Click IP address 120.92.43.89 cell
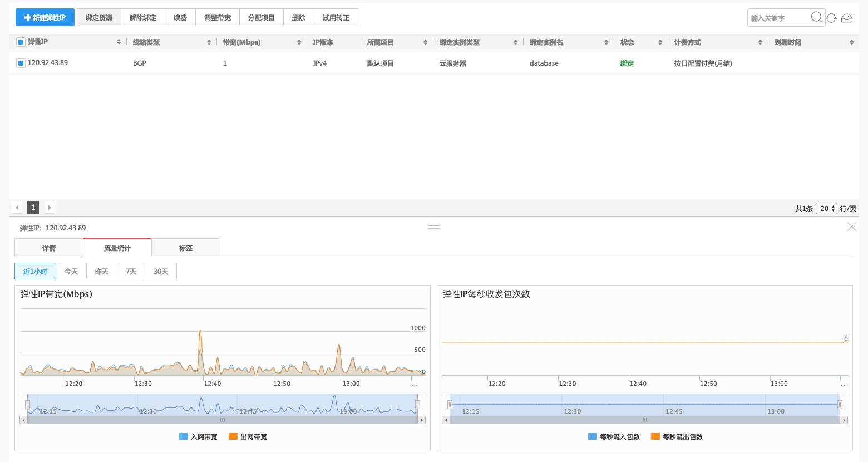This screenshot has width=868, height=462. [x=48, y=63]
